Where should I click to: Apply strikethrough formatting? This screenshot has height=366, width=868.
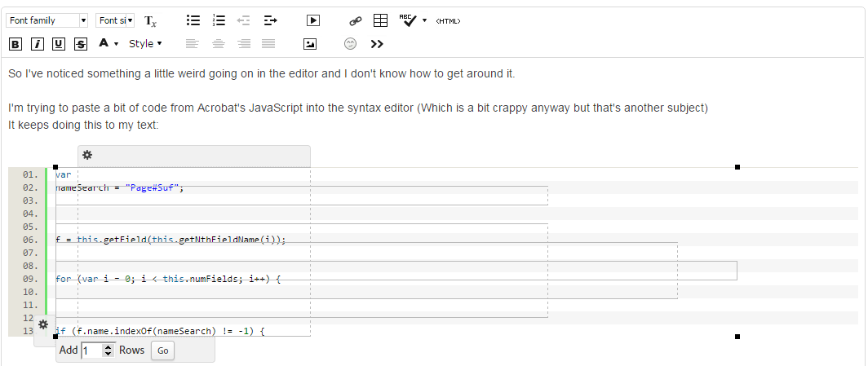[81, 44]
